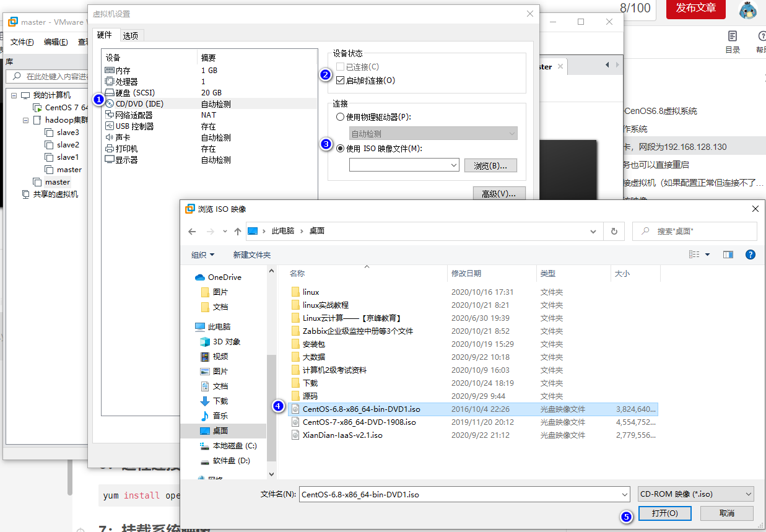Open the ISO image path dropdown

(453, 165)
